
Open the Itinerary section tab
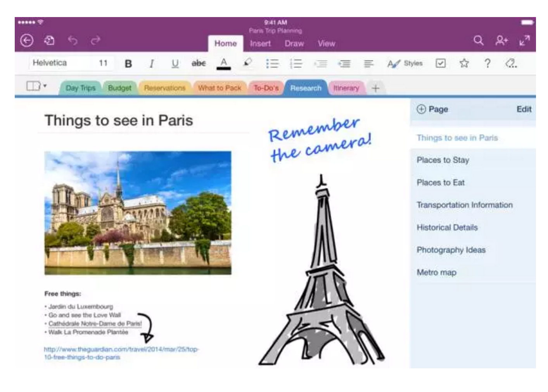point(346,88)
